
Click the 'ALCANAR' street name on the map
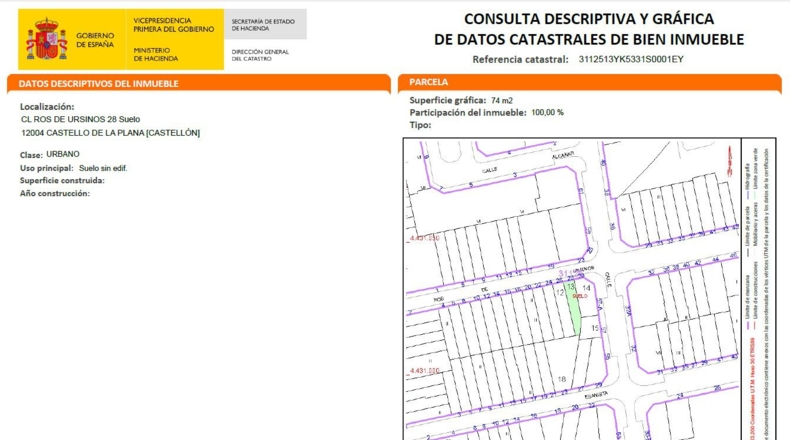pos(563,155)
